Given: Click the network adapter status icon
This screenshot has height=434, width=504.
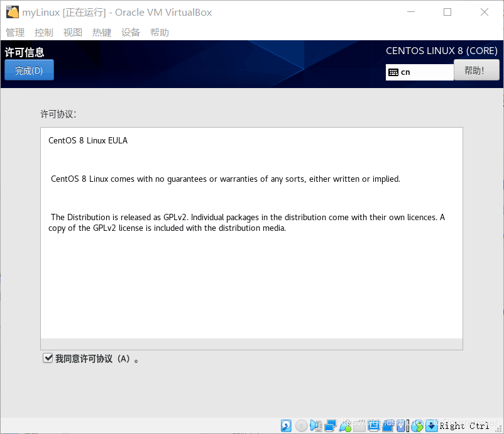Looking at the screenshot, I should pos(331,426).
